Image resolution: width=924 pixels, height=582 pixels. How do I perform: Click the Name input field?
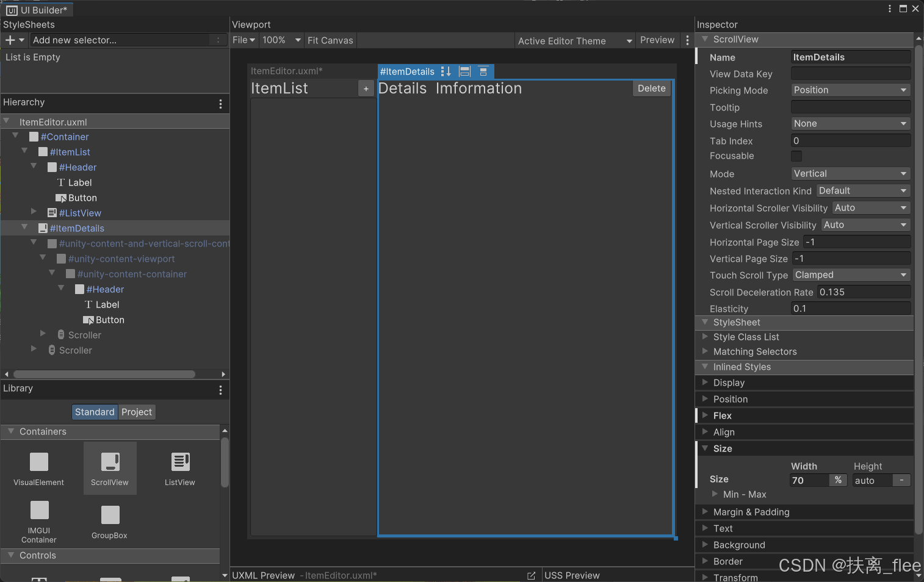pos(851,57)
